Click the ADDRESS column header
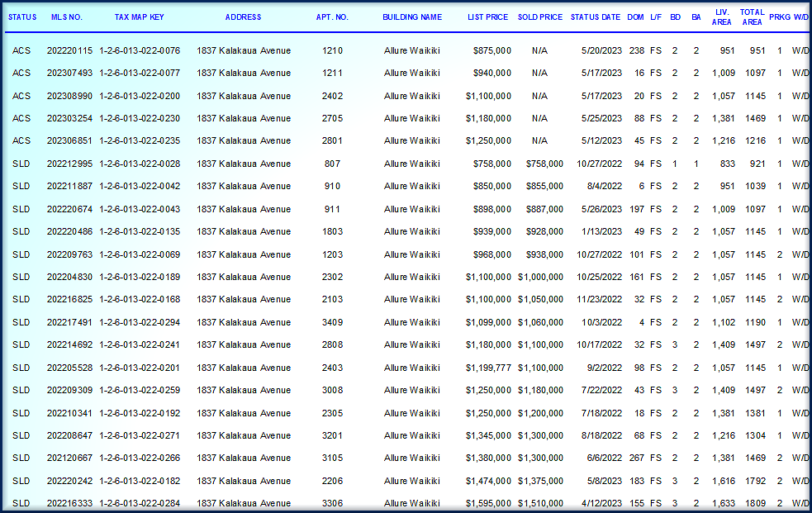Screen dimensions: 812x513 [x=244, y=17]
